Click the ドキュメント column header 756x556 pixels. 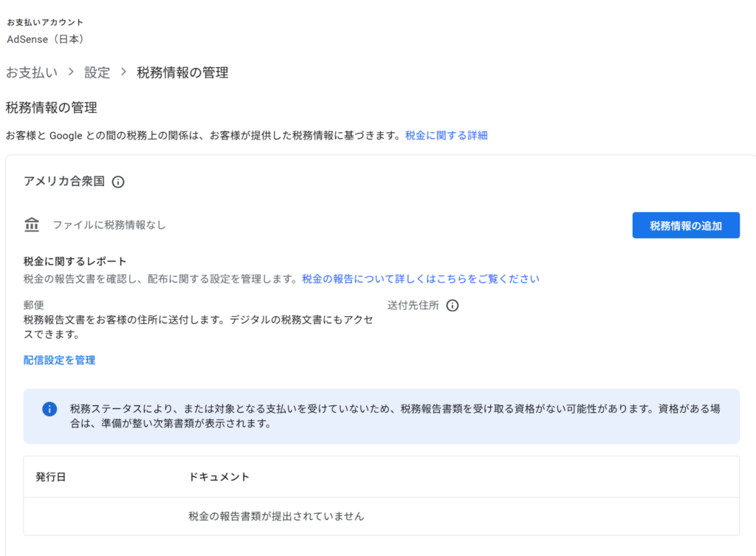220,476
